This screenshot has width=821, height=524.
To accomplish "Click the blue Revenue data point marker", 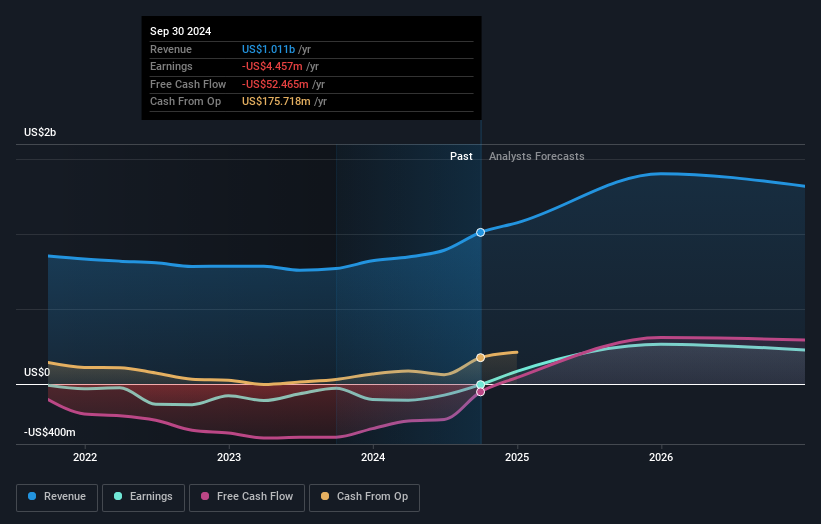I will coord(480,232).
